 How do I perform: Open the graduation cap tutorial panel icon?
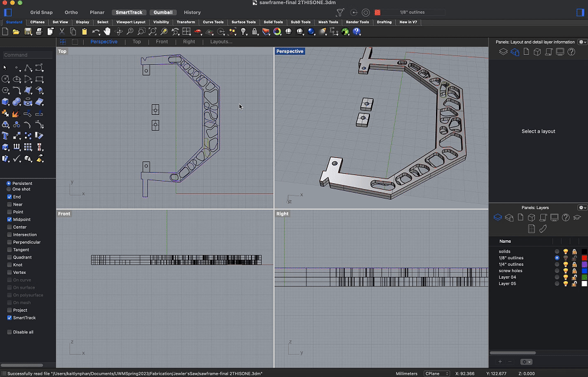[x=577, y=217]
